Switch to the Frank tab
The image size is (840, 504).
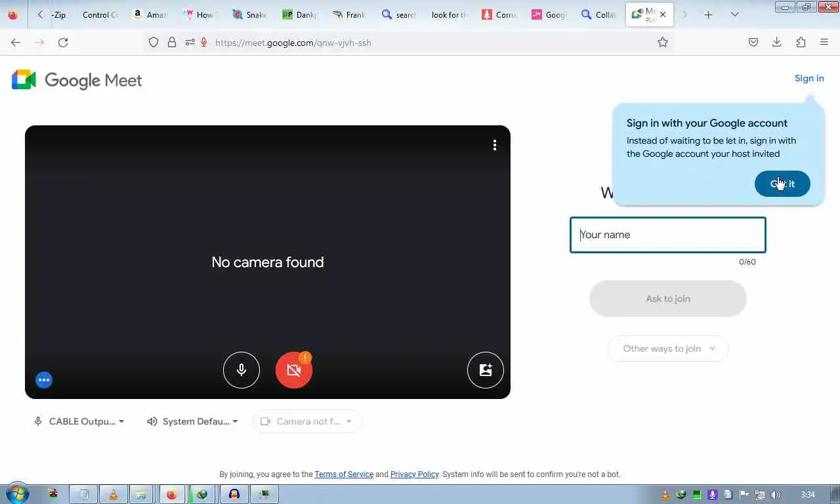[349, 14]
